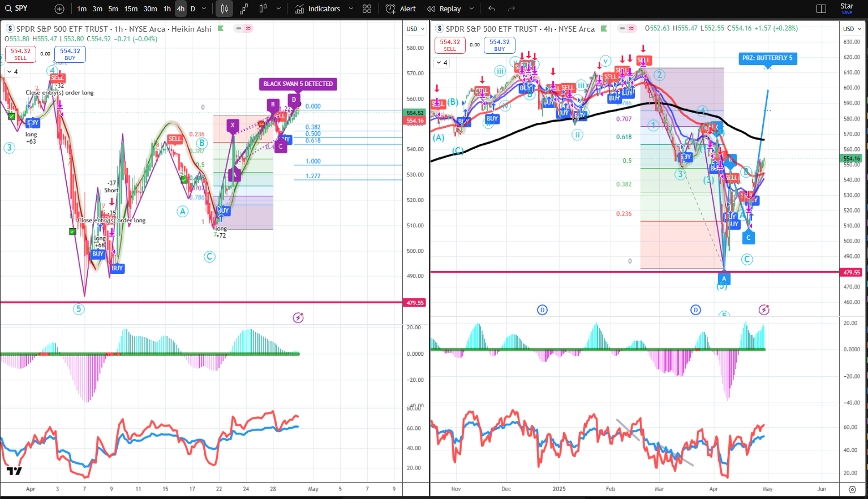
Task: Select the active 4h timeframe button
Action: (181, 8)
